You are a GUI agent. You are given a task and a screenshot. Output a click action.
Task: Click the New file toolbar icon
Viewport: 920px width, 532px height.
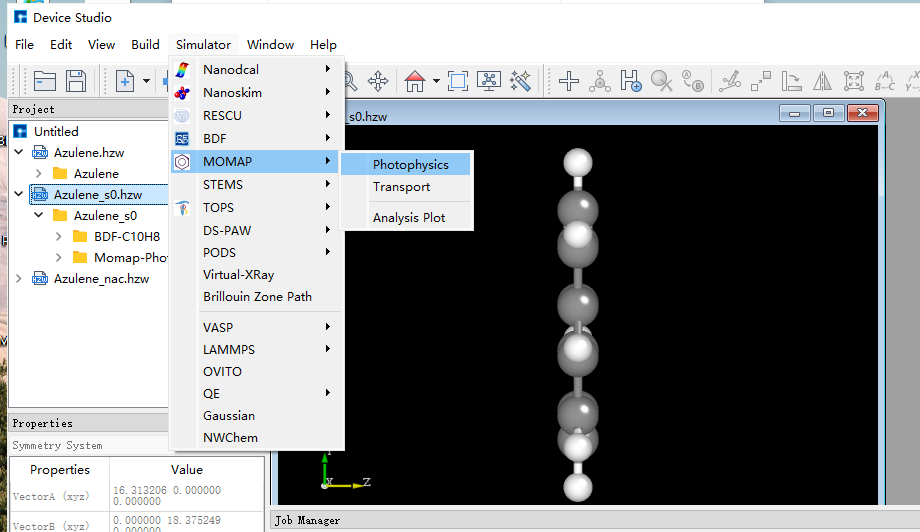click(125, 81)
